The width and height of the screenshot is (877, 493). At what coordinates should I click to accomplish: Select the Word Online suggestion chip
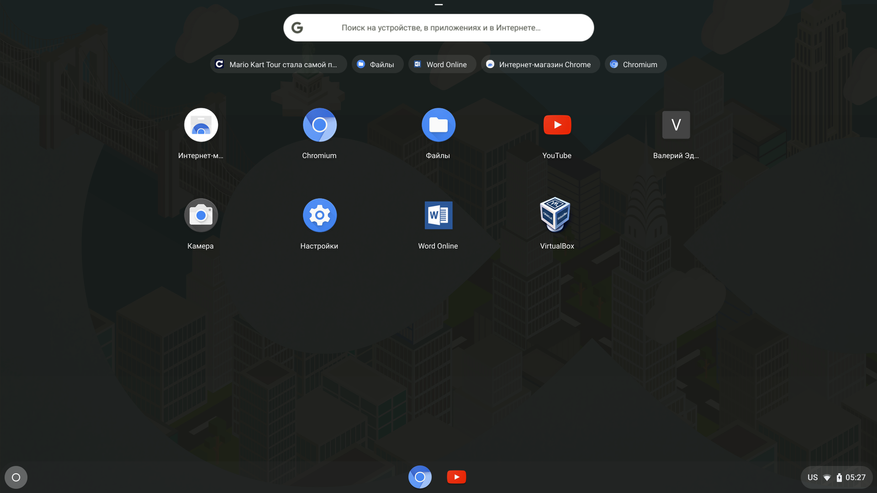tap(442, 64)
